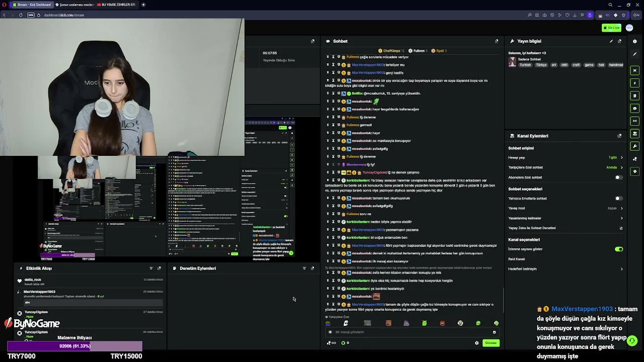Pop out the Sohbet chat panel
Image resolution: width=644 pixels, height=362 pixels.
tap(497, 41)
